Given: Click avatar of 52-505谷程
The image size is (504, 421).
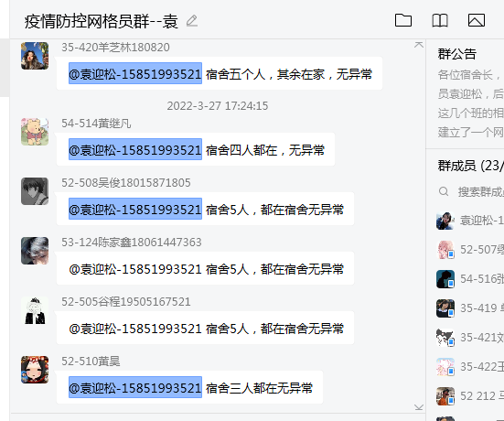Looking at the screenshot, I should tap(35, 310).
